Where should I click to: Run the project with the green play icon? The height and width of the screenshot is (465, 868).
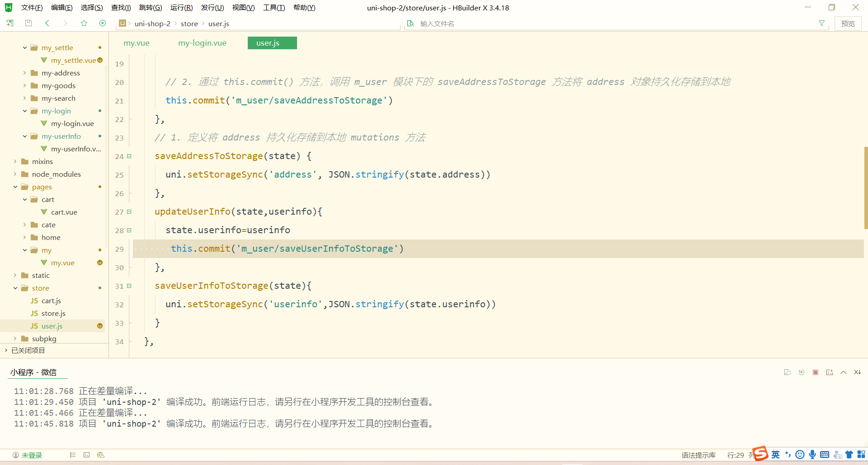103,23
